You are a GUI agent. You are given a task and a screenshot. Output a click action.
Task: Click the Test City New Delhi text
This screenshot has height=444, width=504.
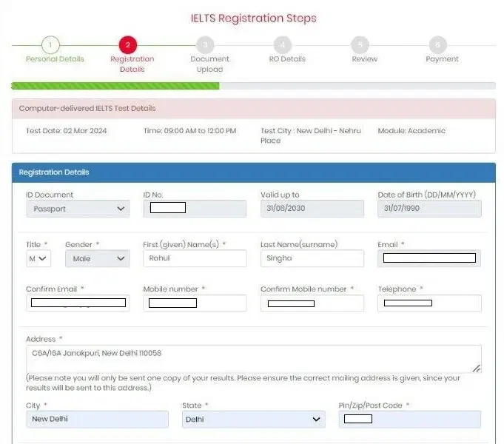(311, 135)
